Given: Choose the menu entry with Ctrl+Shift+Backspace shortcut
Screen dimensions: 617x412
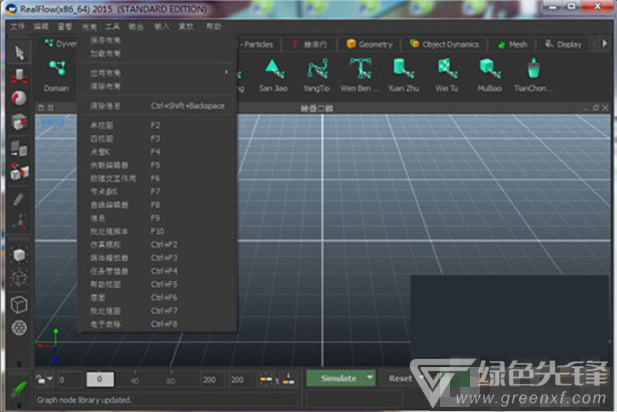Looking at the screenshot, I should pyautogui.click(x=158, y=105).
